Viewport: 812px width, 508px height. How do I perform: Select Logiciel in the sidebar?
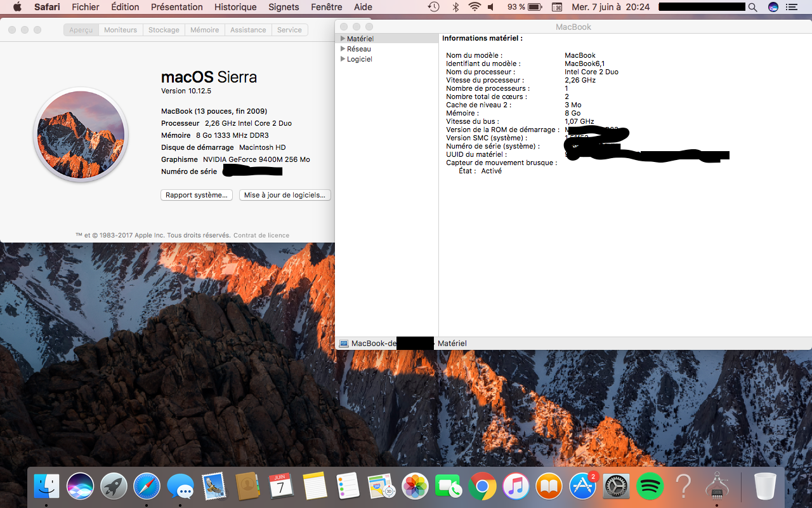(x=360, y=59)
